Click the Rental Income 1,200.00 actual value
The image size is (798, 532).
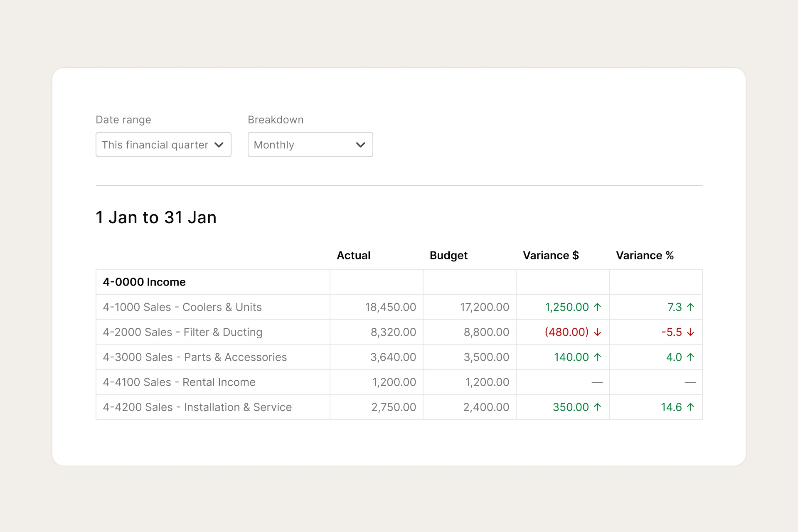pyautogui.click(x=394, y=382)
